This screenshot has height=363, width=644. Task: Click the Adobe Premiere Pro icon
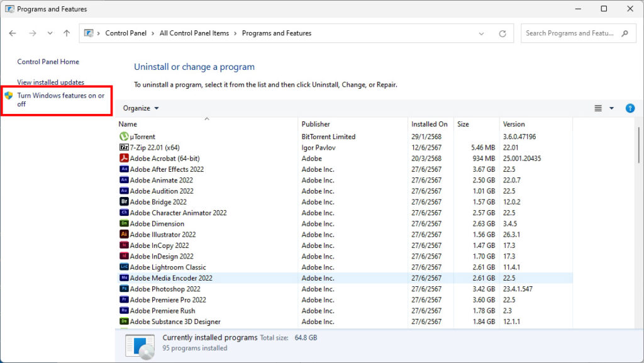point(124,299)
